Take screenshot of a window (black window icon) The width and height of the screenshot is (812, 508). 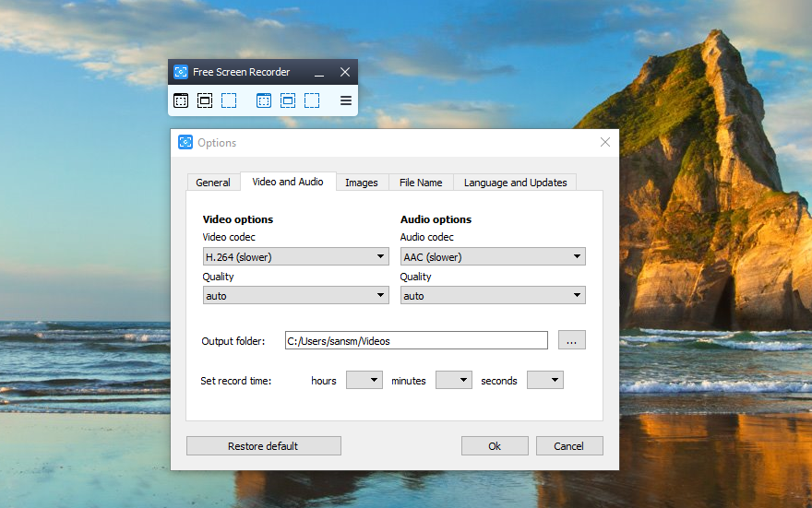pyautogui.click(x=181, y=100)
